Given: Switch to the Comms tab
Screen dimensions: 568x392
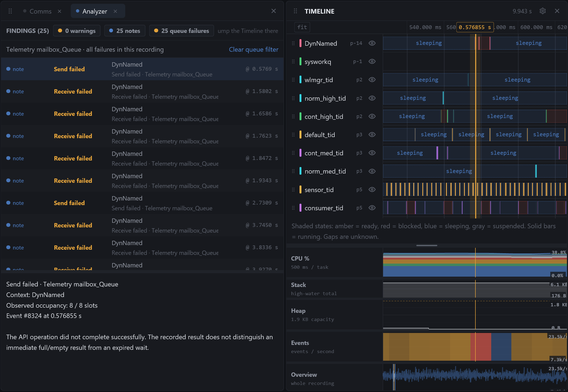Looking at the screenshot, I should (x=40, y=11).
